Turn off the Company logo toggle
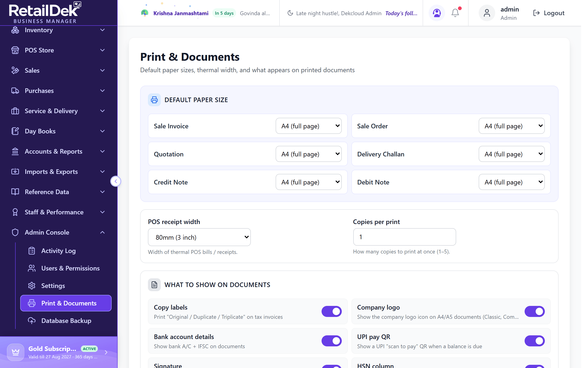This screenshot has width=588, height=368. pos(534,311)
